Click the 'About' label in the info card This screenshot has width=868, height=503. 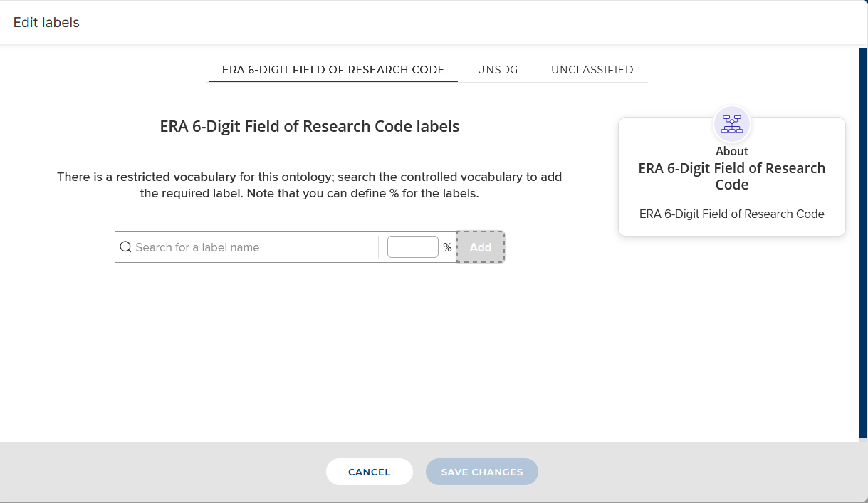pyautogui.click(x=732, y=151)
